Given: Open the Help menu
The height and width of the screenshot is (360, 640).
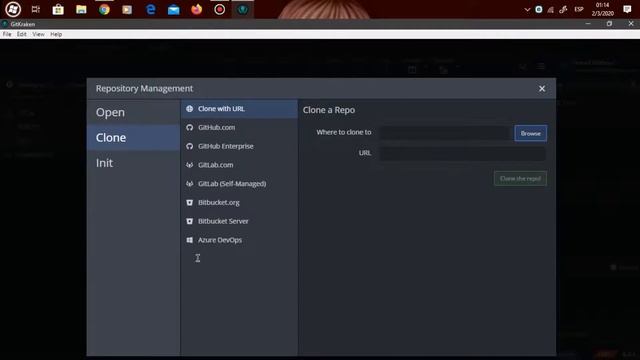Looking at the screenshot, I should (x=56, y=34).
